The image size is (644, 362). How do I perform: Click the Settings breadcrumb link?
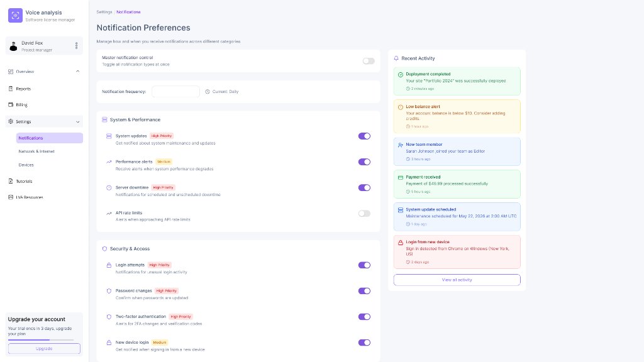(x=104, y=12)
